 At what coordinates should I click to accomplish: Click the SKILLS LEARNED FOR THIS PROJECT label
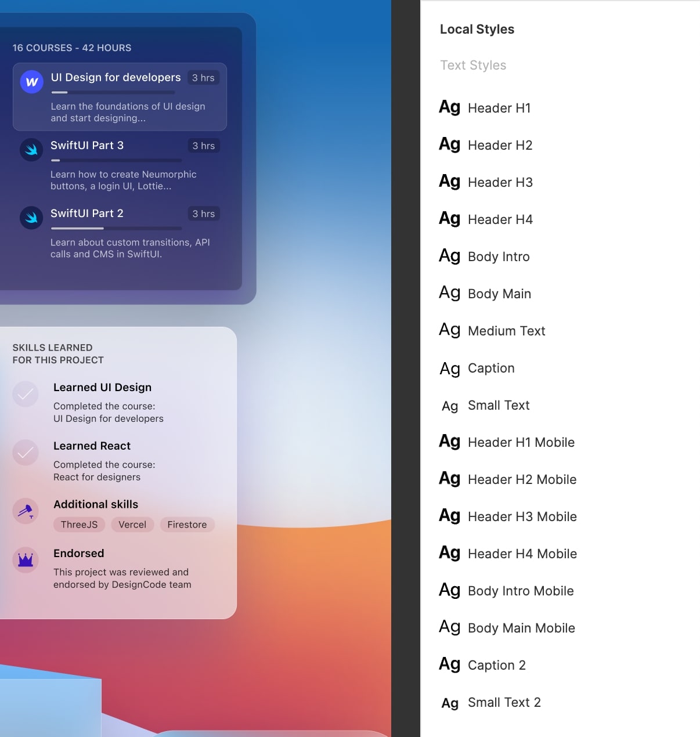58,354
